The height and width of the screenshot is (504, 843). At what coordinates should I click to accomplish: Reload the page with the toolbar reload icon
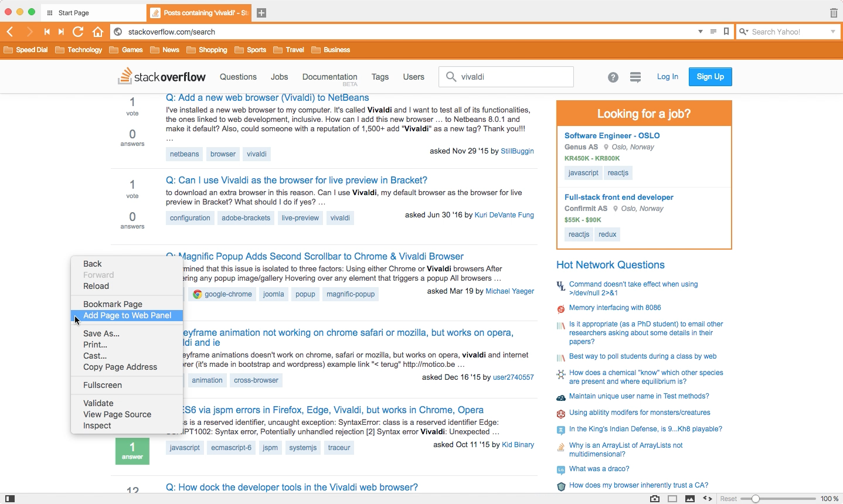pos(78,32)
